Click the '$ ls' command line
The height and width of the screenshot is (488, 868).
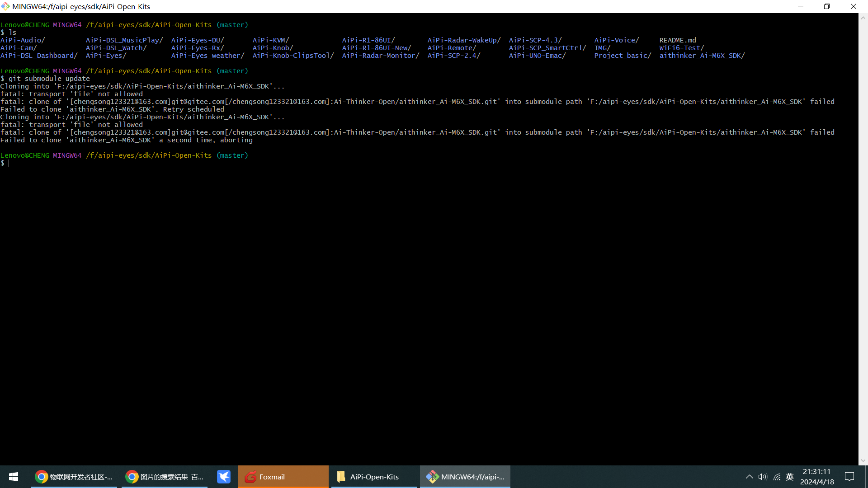(8, 33)
